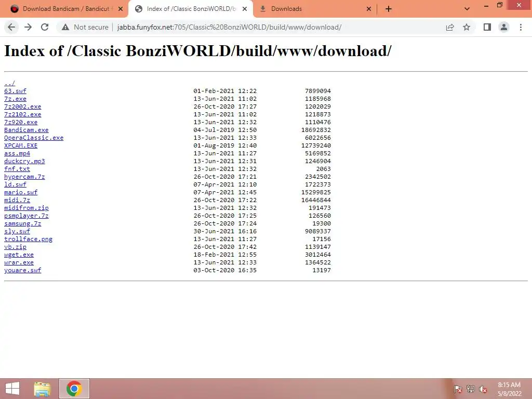Open the sly.swf link
532x399 pixels.
point(17,231)
